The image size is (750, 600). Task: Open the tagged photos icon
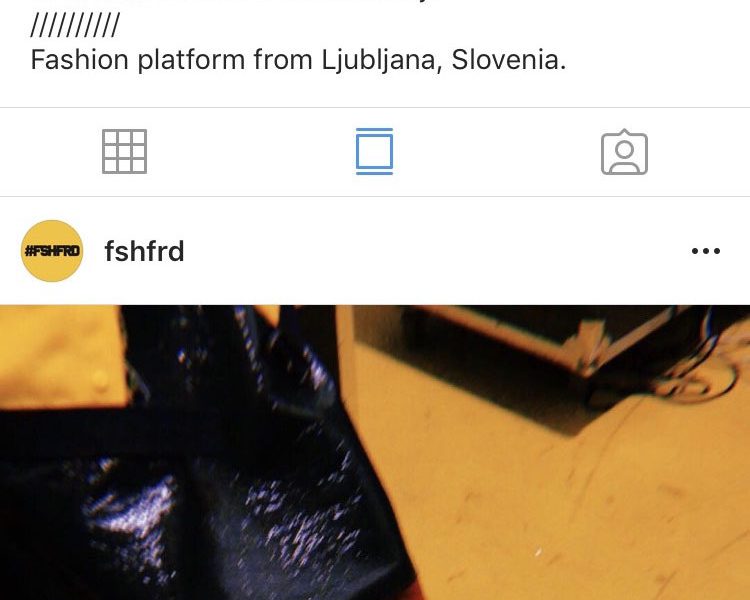(624, 152)
